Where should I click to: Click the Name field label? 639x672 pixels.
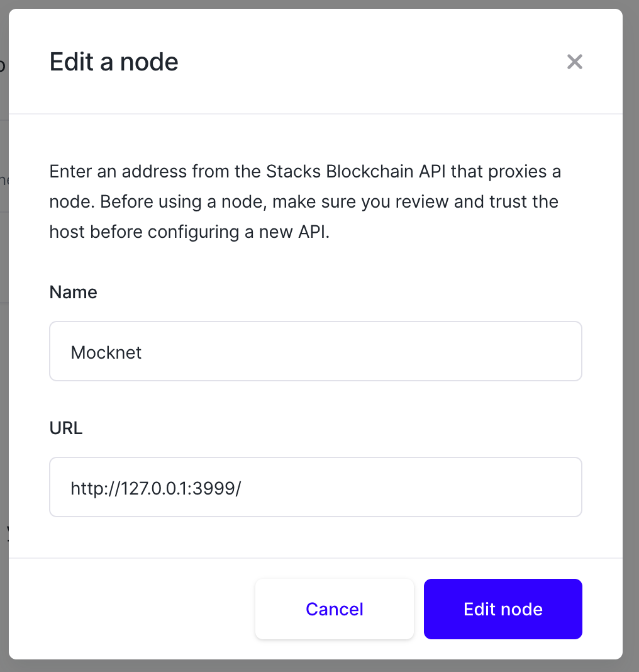(x=73, y=292)
